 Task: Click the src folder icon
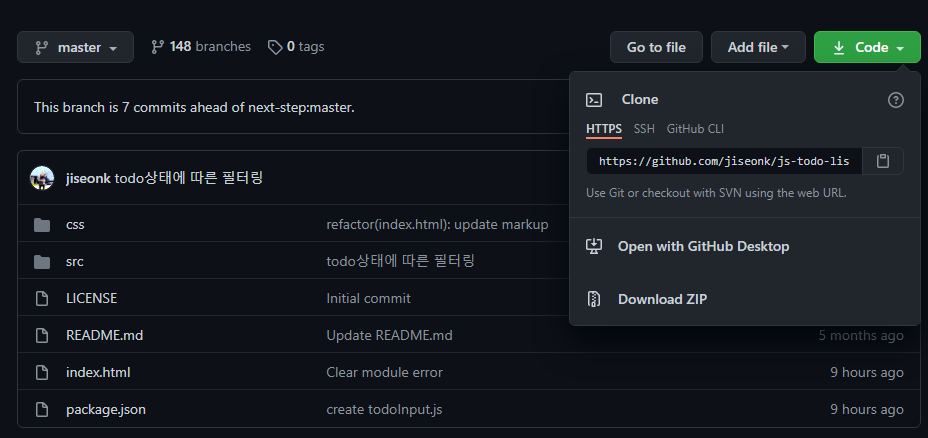coord(42,262)
